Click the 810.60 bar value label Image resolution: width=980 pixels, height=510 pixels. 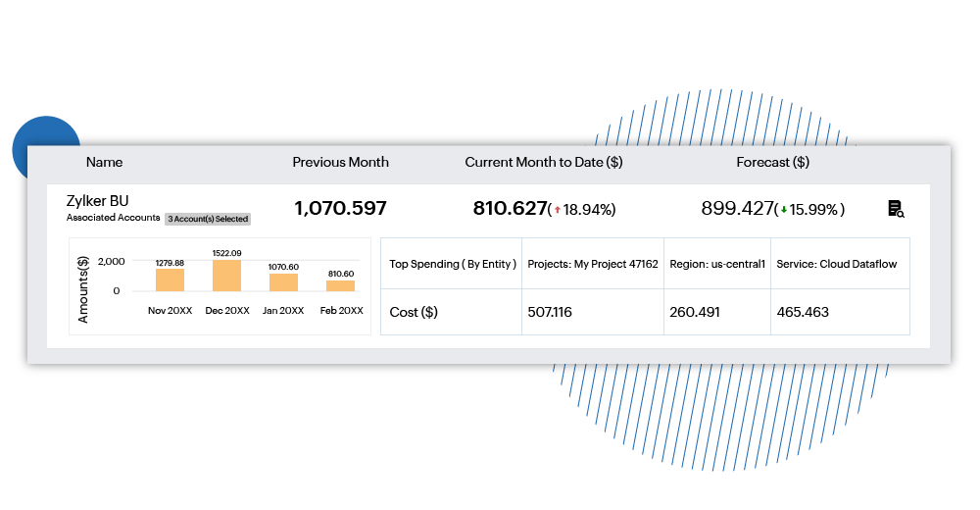(341, 274)
